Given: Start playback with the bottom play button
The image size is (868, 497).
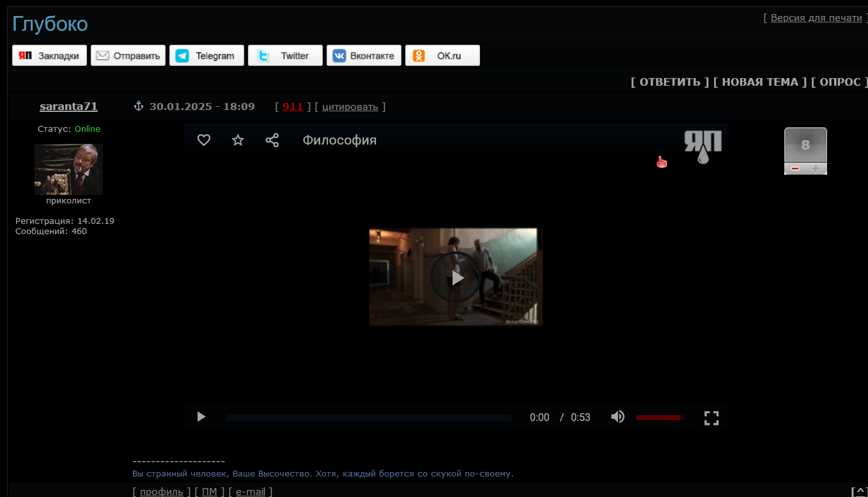Looking at the screenshot, I should 201,417.
